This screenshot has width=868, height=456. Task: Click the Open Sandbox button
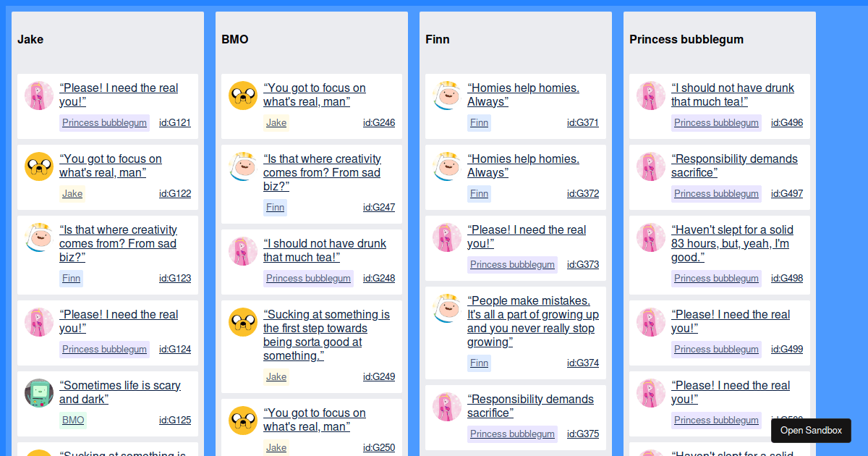(811, 430)
